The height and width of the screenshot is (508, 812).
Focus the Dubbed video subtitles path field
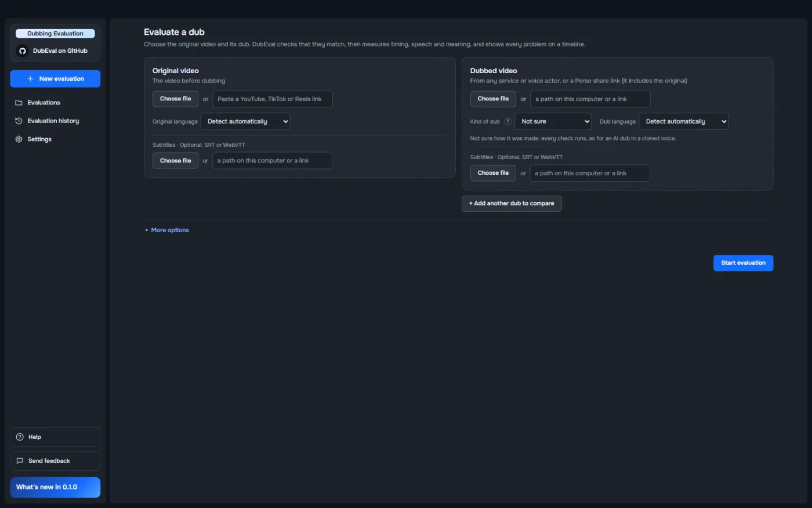[590, 173]
